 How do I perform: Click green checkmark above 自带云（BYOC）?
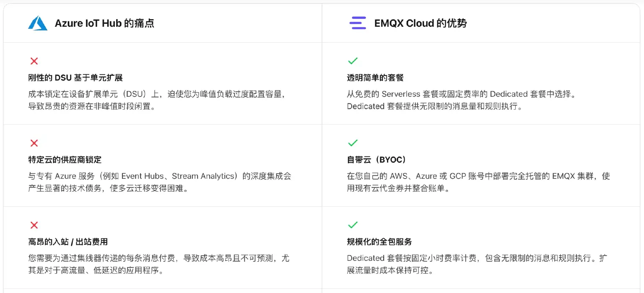(353, 143)
